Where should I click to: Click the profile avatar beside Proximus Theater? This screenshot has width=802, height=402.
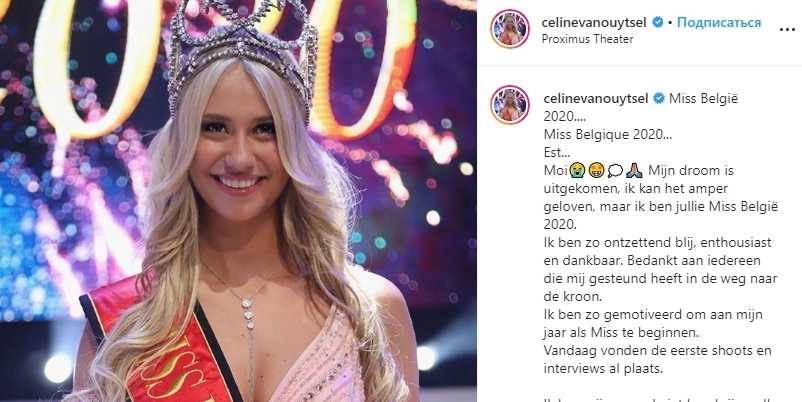pos(510,29)
